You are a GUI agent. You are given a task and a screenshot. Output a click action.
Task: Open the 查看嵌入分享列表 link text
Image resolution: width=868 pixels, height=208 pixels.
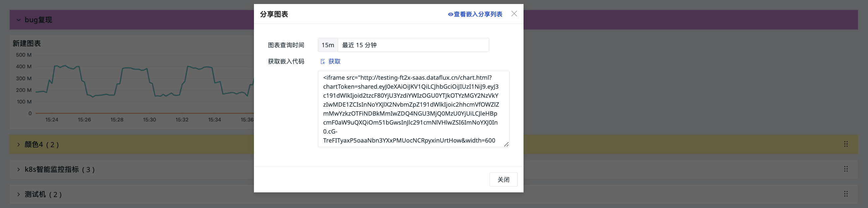478,14
